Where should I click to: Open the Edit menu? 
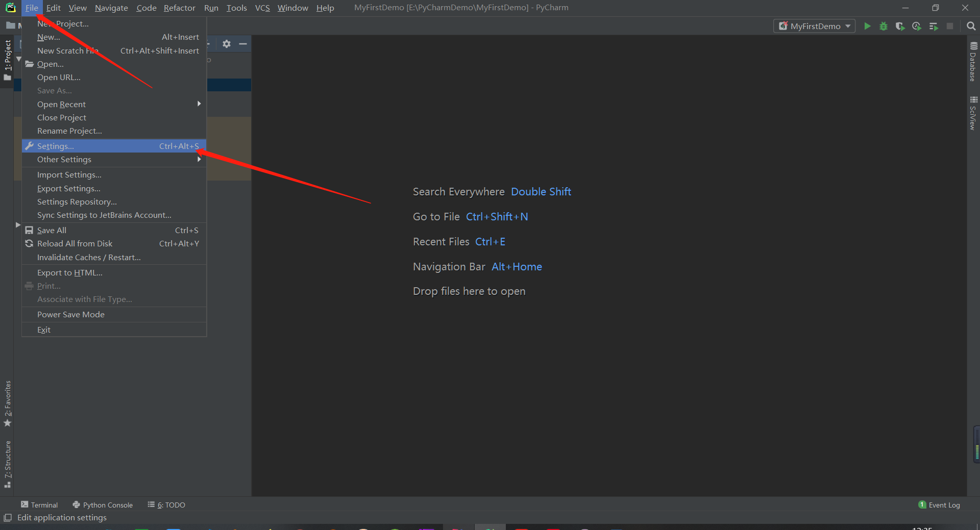53,8
